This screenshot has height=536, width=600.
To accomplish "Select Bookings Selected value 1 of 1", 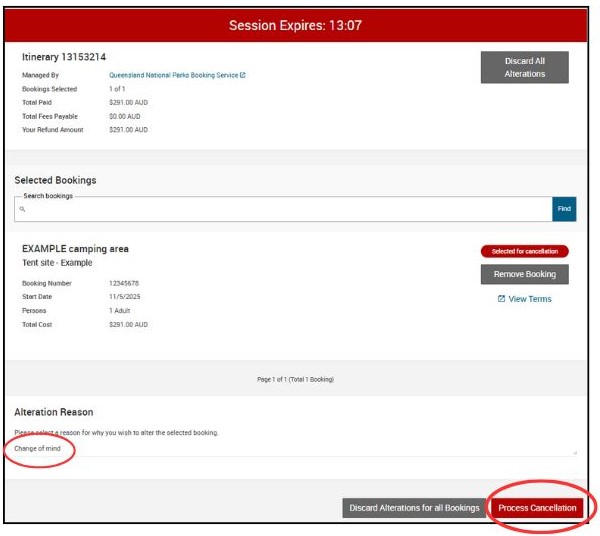I will coord(117,89).
